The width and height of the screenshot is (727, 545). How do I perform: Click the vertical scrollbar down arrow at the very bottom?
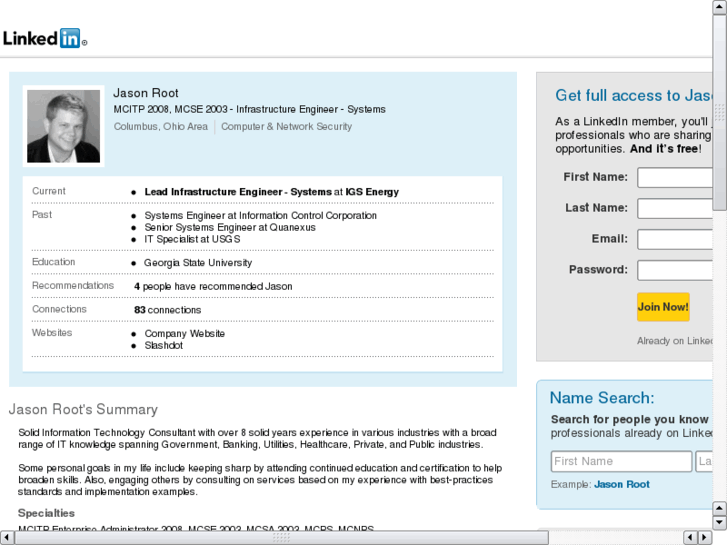click(x=719, y=523)
